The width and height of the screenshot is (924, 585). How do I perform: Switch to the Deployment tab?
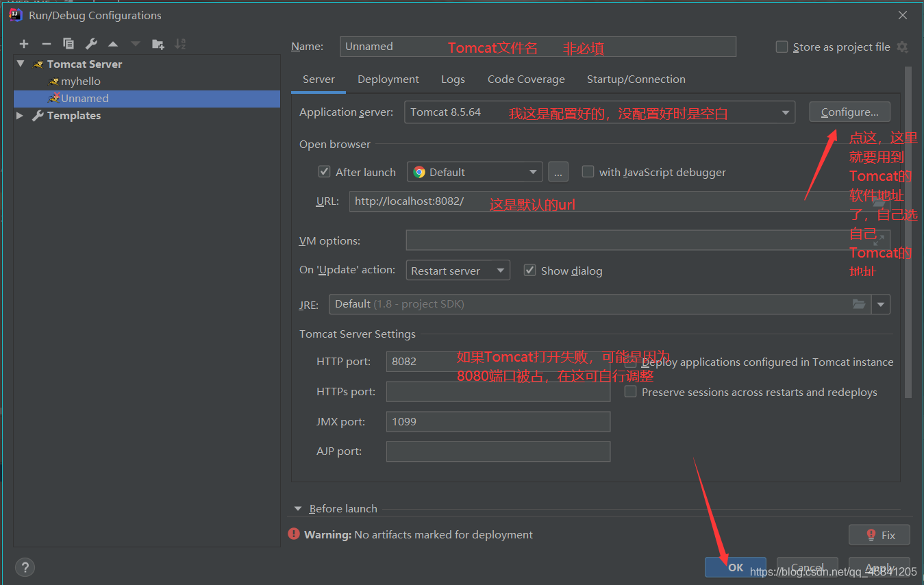pyautogui.click(x=388, y=79)
